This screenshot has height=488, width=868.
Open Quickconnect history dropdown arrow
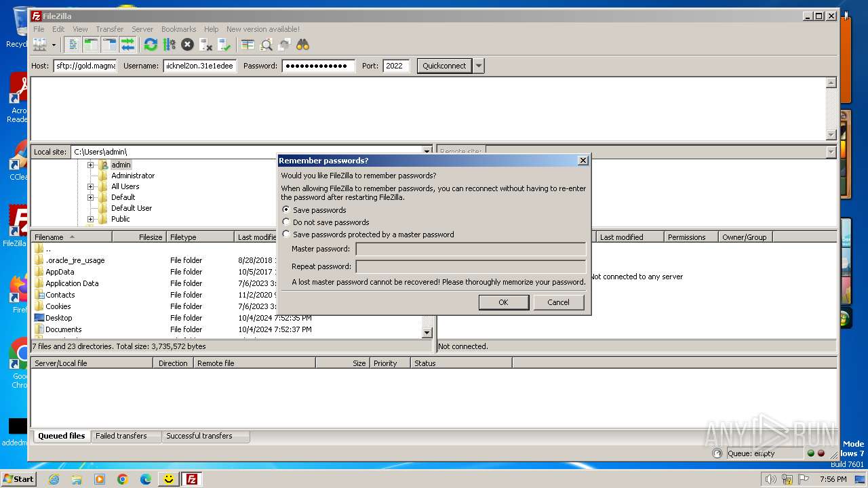coord(479,66)
